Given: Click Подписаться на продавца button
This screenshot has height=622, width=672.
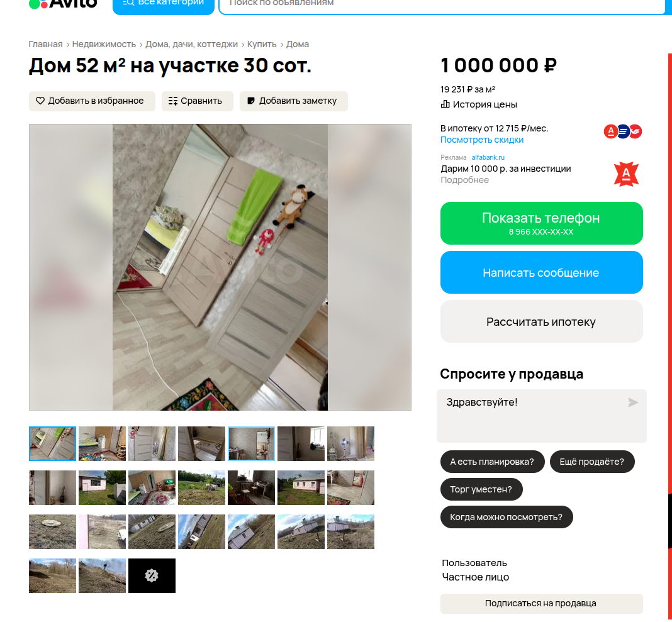Looking at the screenshot, I should tap(541, 603).
